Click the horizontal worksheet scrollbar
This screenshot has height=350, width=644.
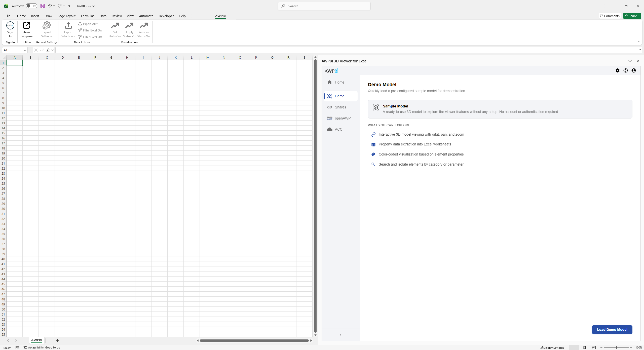[254, 340]
